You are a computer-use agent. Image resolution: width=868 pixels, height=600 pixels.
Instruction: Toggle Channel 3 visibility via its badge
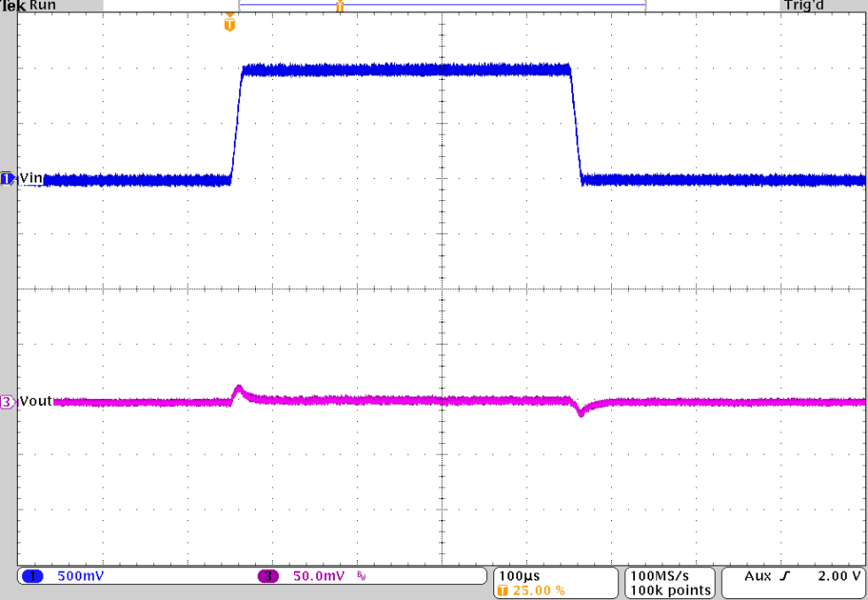coord(4,400)
